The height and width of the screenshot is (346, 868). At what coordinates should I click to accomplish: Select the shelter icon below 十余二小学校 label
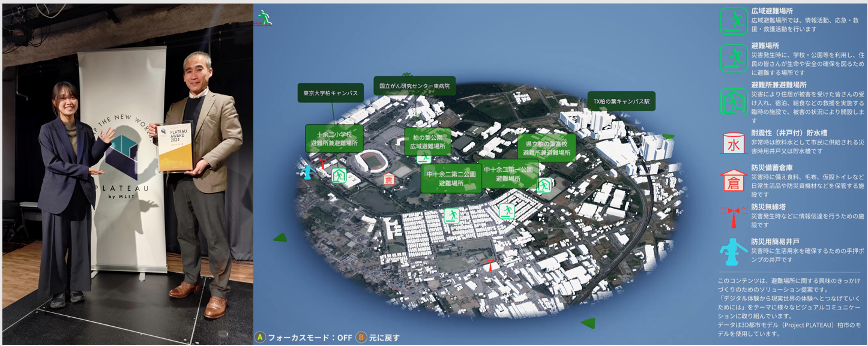[339, 176]
